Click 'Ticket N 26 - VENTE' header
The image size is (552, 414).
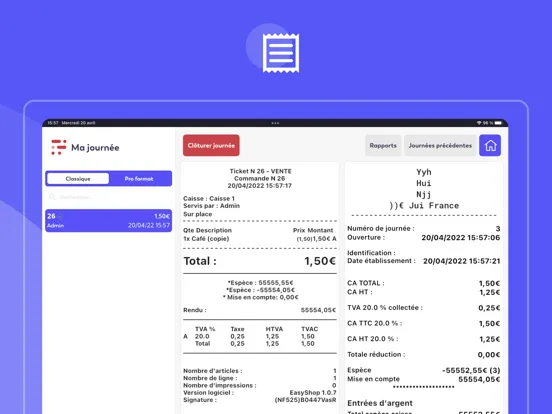pos(261,171)
